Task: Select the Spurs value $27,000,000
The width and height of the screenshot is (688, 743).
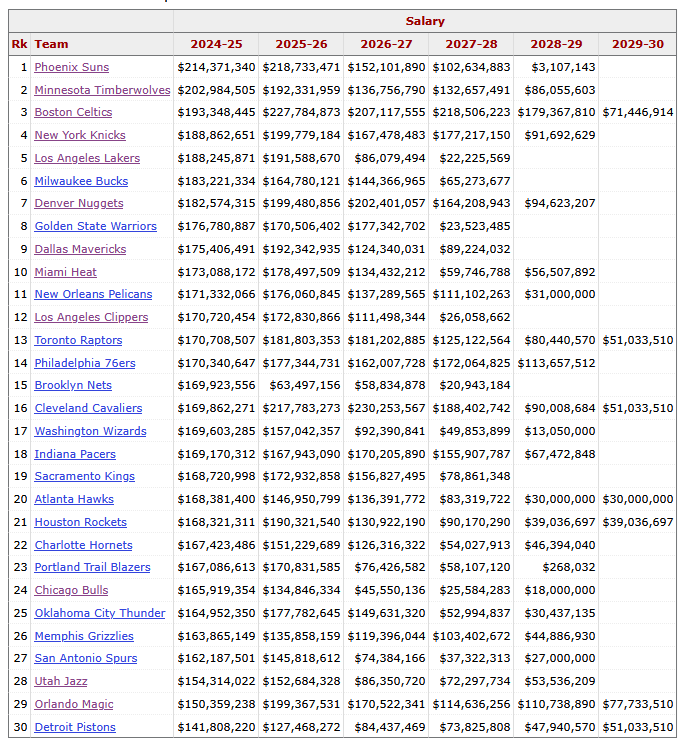Action: (560, 658)
